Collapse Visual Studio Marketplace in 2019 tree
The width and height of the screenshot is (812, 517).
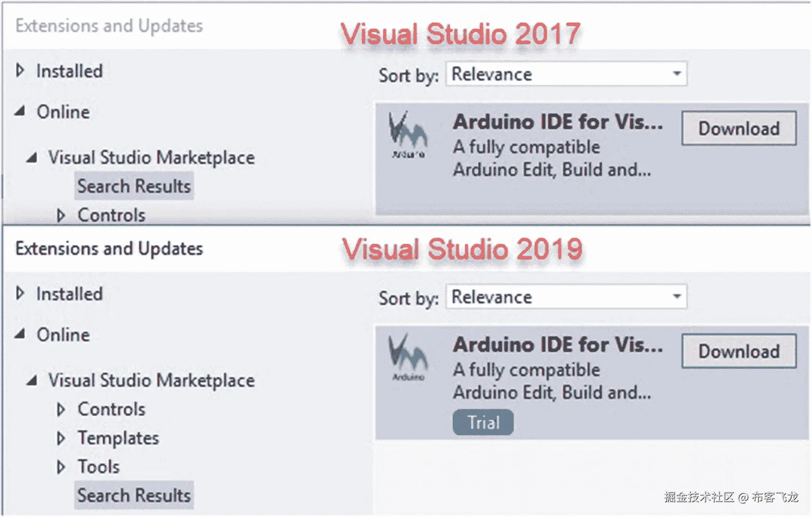[32, 380]
